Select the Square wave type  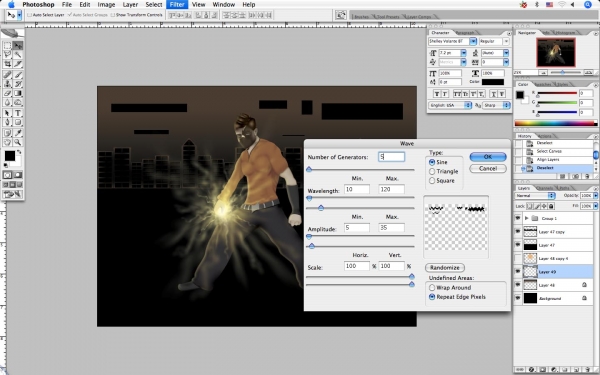432,181
